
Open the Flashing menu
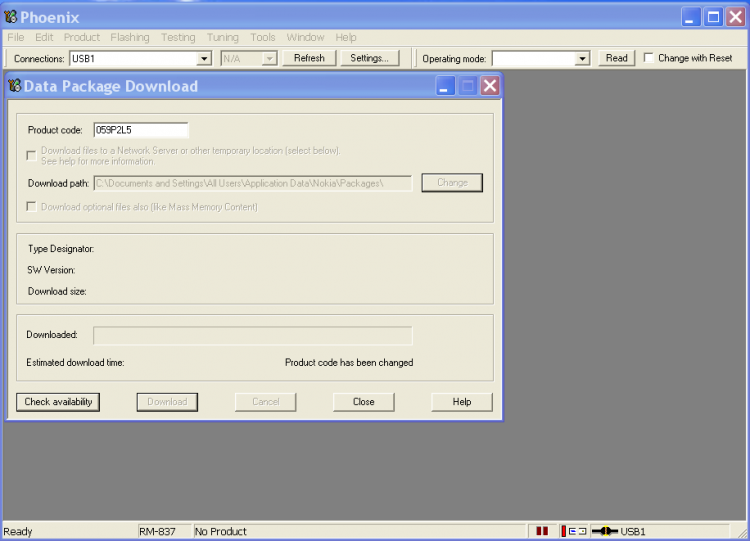(x=130, y=37)
